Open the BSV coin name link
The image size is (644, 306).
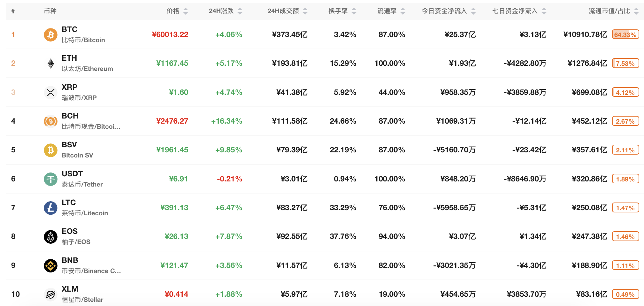click(69, 145)
